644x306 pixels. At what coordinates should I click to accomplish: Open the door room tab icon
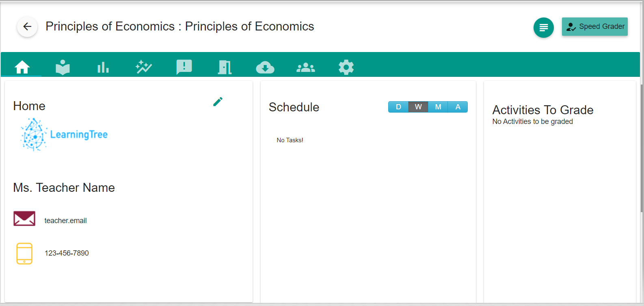coord(225,67)
